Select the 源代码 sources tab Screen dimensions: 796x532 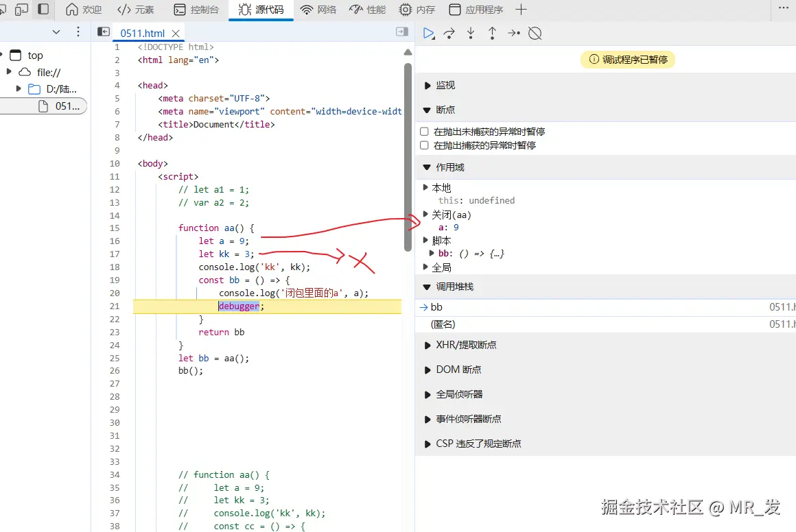pyautogui.click(x=261, y=10)
